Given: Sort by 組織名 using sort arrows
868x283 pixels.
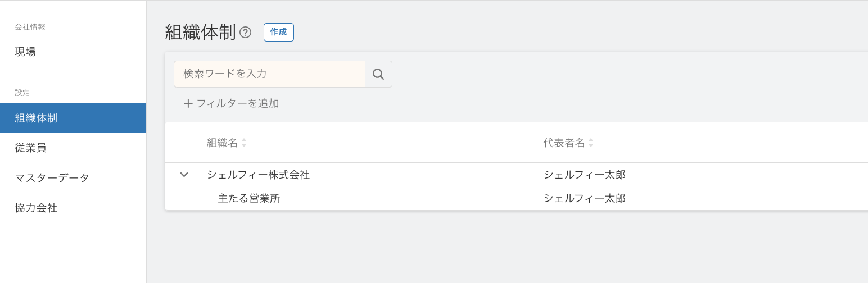Looking at the screenshot, I should (x=244, y=143).
